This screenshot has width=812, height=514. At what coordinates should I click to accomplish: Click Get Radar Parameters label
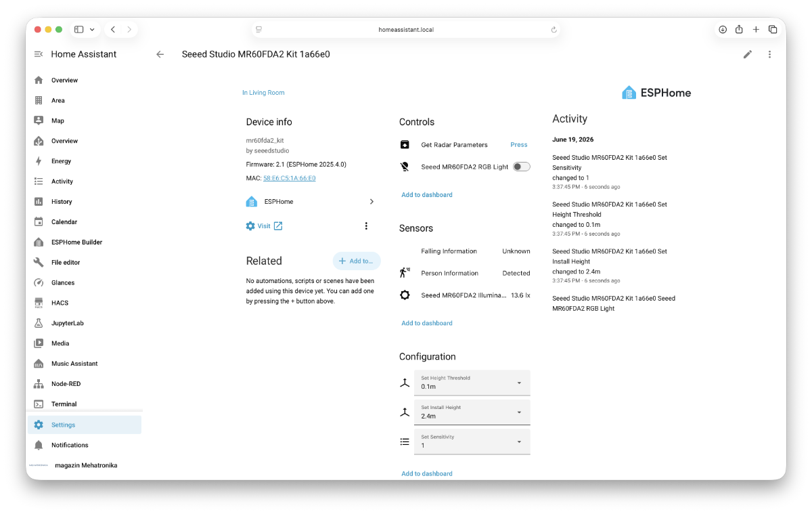pos(454,145)
